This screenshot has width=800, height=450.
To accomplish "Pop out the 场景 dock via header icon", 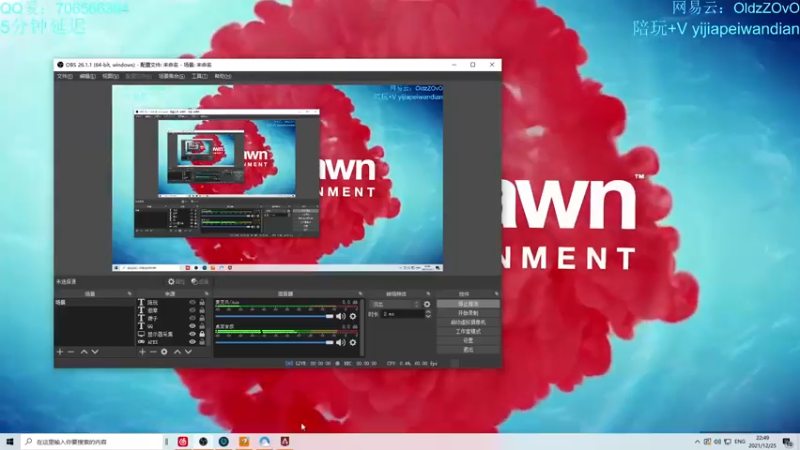I will tap(130, 294).
